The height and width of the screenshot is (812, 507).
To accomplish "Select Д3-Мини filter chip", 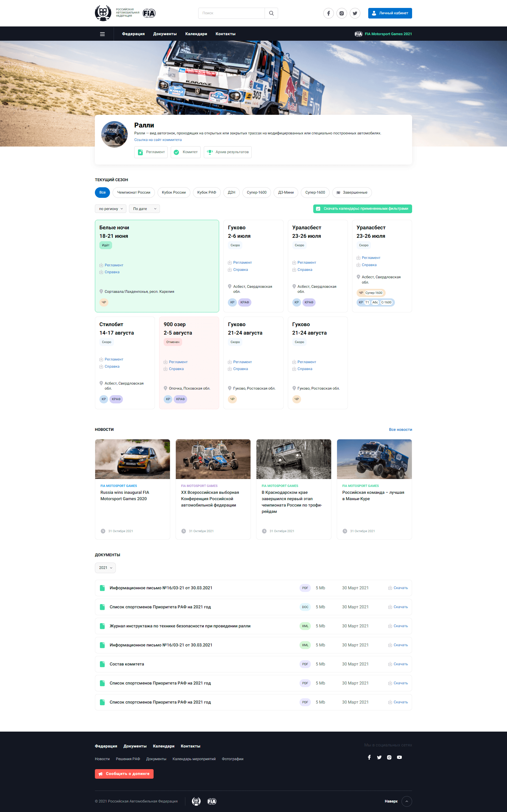I will (x=286, y=192).
